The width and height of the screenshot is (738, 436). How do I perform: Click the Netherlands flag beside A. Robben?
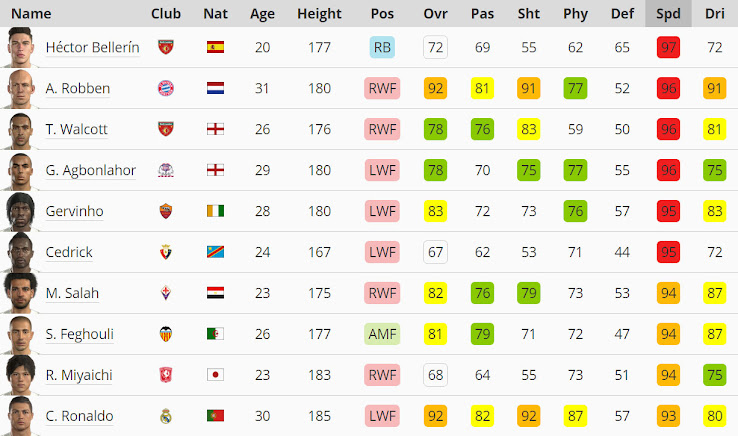[215, 88]
